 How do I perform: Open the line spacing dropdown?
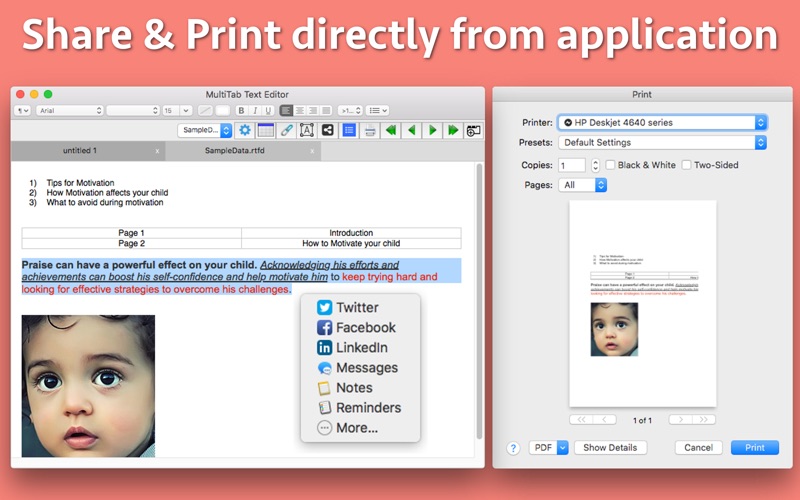(x=351, y=110)
